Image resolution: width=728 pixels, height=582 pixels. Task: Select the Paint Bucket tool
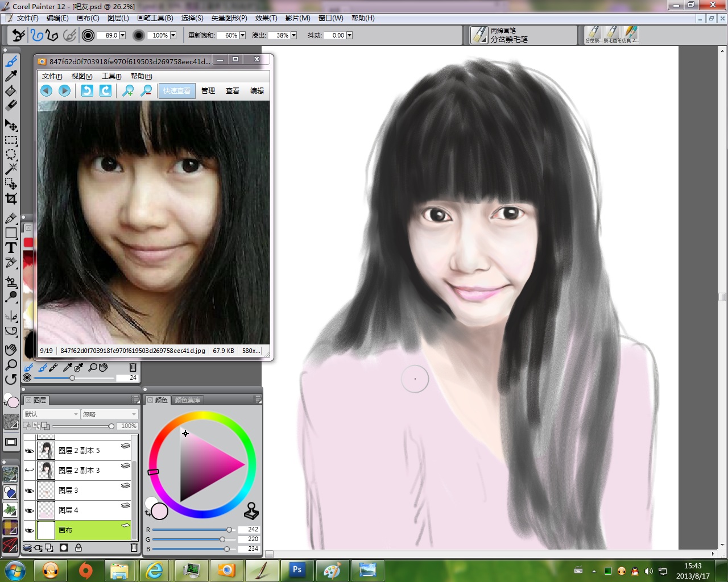click(11, 91)
